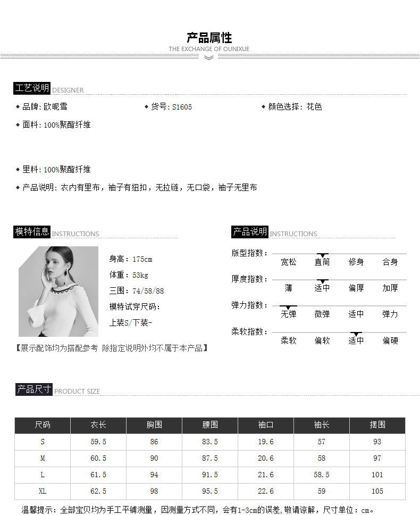Click the 修身 option label
Screen dimensions: 420x515
tap(356, 262)
